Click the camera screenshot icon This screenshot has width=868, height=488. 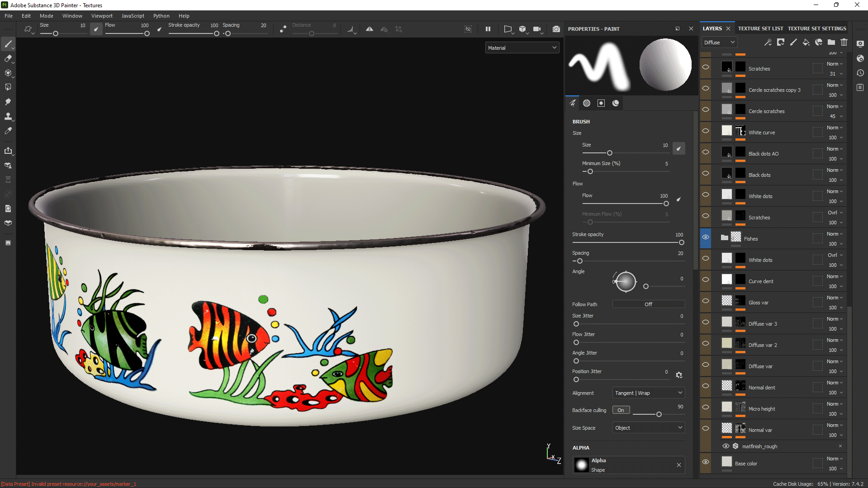[x=556, y=29]
